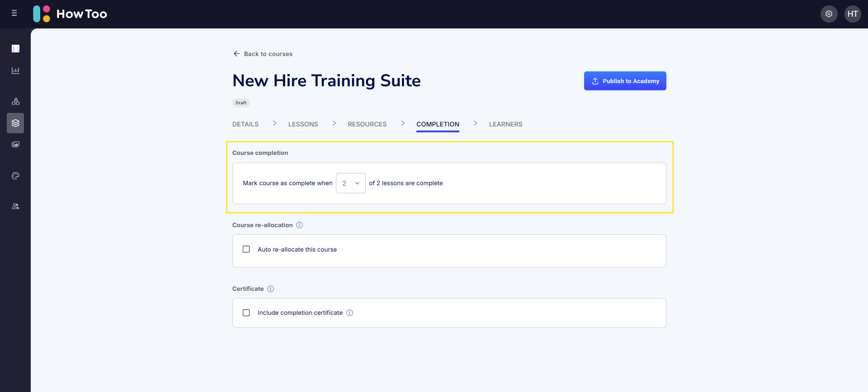Viewport: 868px width, 392px height.
Task: Open the DETAILS tab
Action: 245,124
